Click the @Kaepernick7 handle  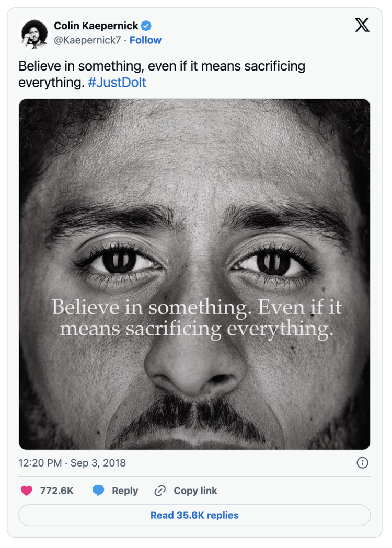pyautogui.click(x=87, y=40)
